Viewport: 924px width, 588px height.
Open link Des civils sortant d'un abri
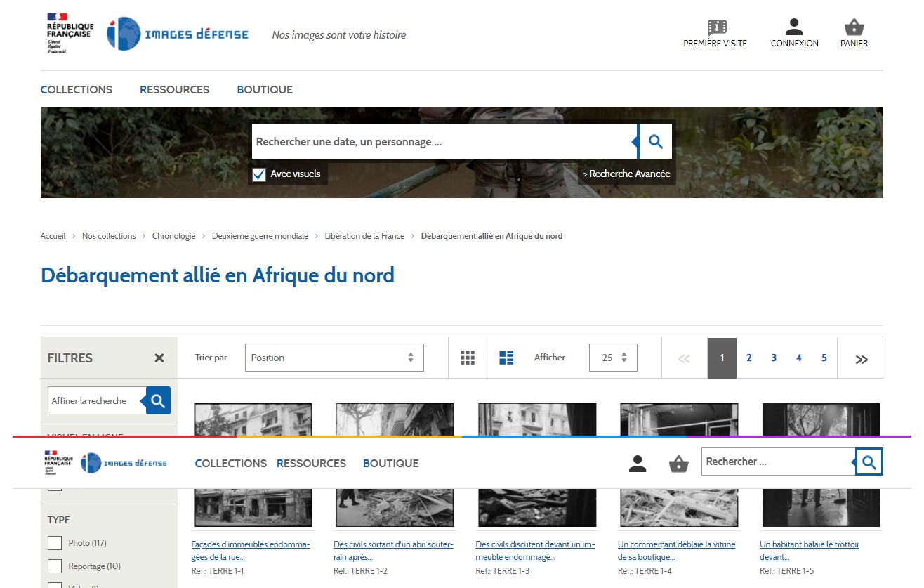click(x=393, y=550)
